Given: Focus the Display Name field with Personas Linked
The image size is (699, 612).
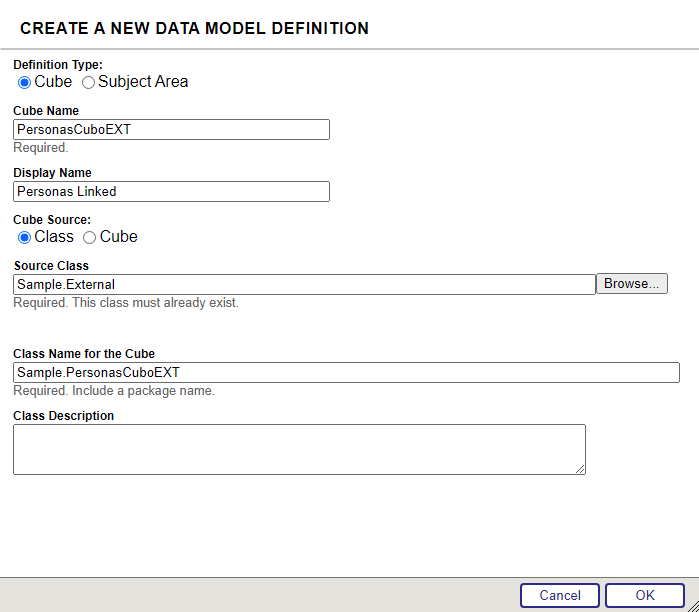Looking at the screenshot, I should (171, 192).
